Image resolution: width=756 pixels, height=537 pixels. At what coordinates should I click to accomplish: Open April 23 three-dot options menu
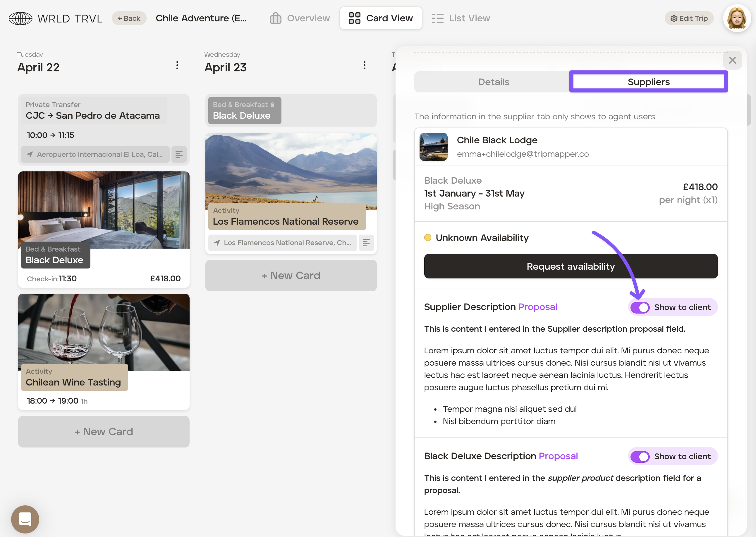365,66
